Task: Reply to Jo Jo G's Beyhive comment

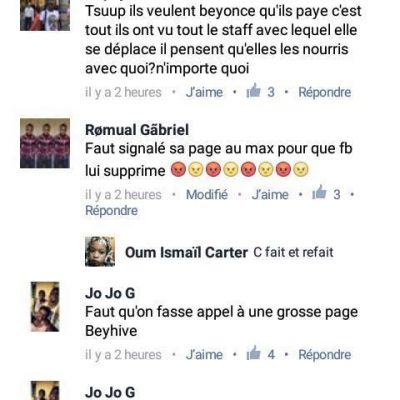Action: click(325, 355)
